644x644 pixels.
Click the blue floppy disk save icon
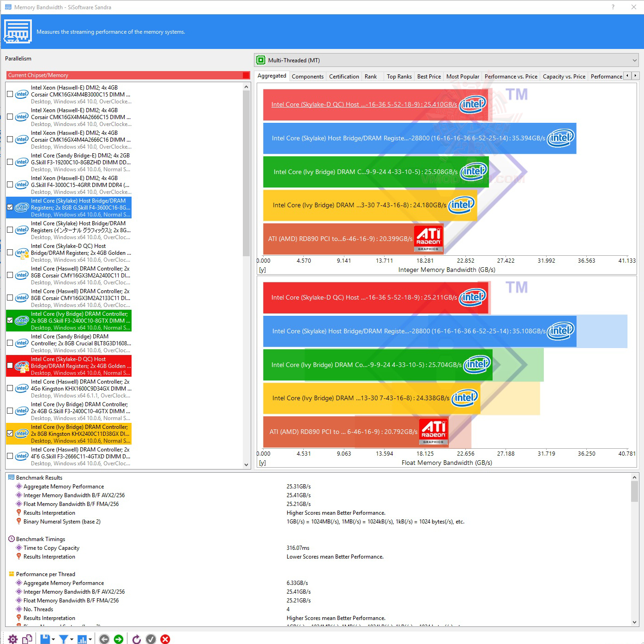pyautogui.click(x=45, y=639)
